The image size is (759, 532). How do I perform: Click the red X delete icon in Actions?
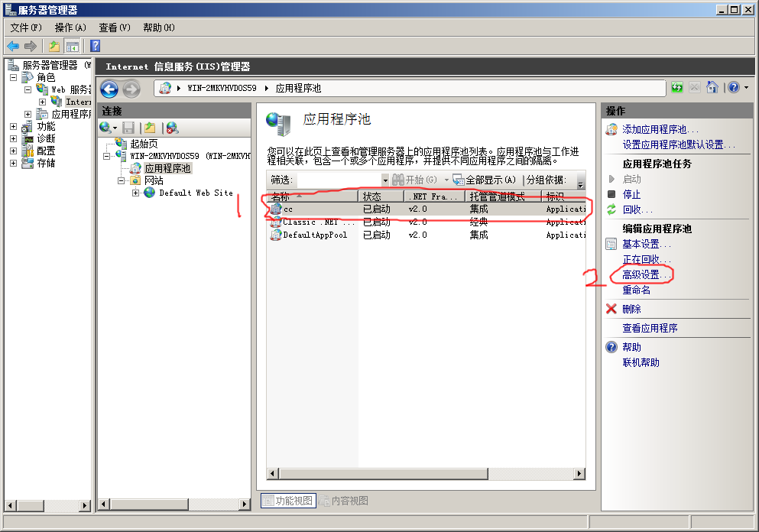click(611, 309)
